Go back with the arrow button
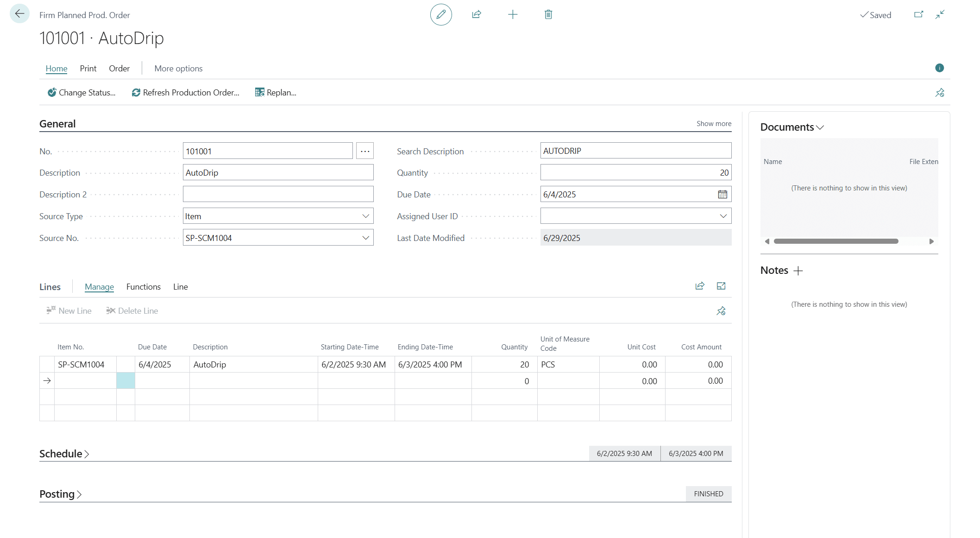This screenshot has height=538, width=980. coord(19,14)
